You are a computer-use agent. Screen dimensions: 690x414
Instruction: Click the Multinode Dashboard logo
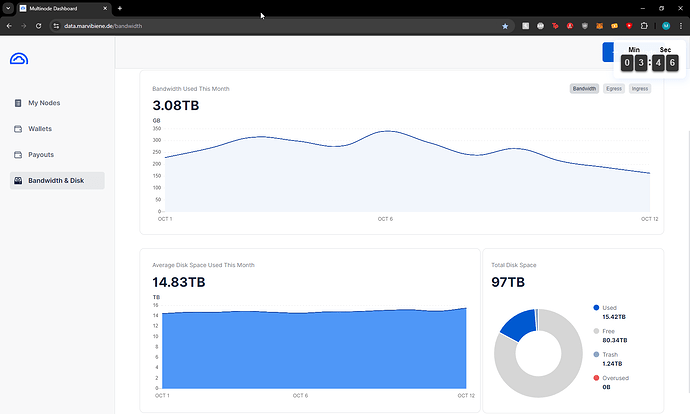coord(19,59)
